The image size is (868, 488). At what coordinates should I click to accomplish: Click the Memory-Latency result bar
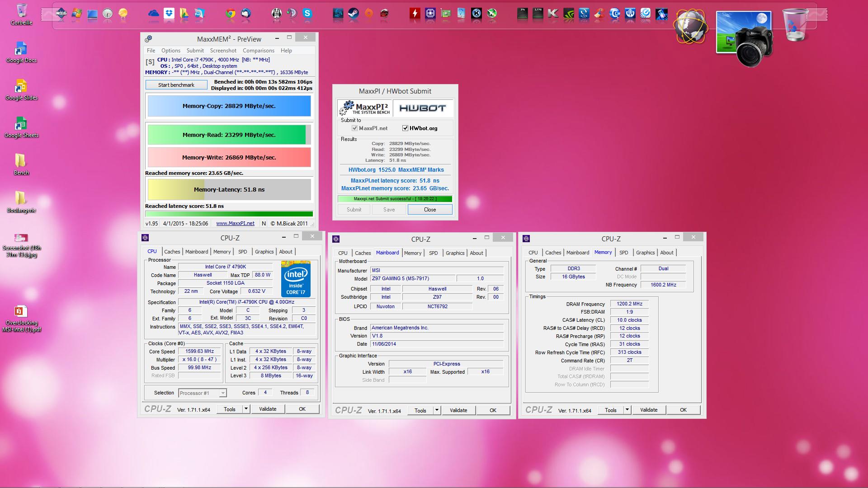[229, 189]
